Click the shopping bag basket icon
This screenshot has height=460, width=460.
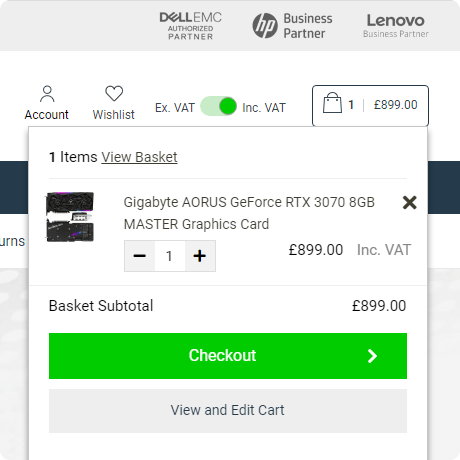tap(332, 103)
